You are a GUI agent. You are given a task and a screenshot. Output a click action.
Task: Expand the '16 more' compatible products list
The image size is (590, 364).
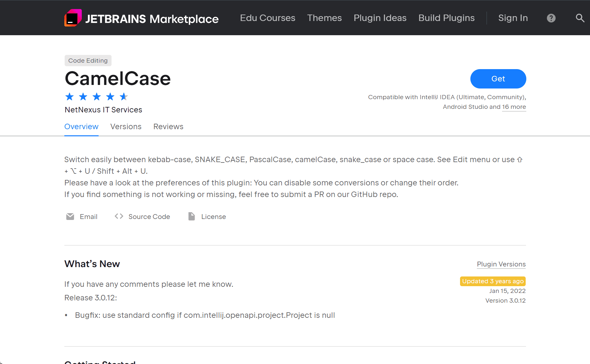point(514,107)
